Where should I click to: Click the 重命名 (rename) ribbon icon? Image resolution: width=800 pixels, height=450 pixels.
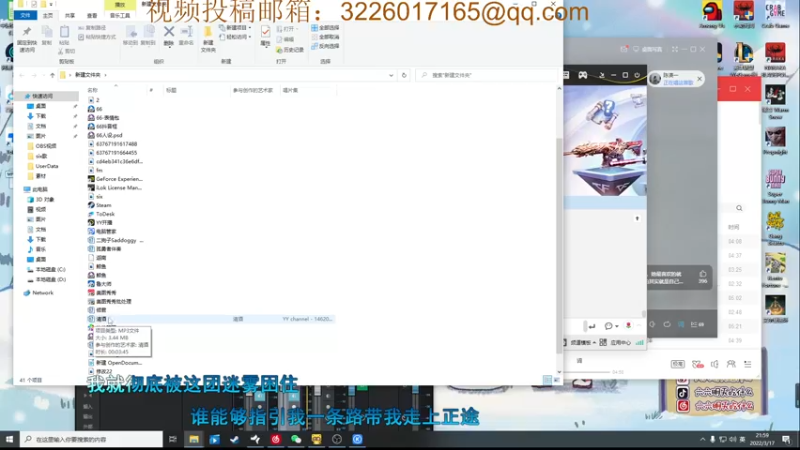(186, 32)
